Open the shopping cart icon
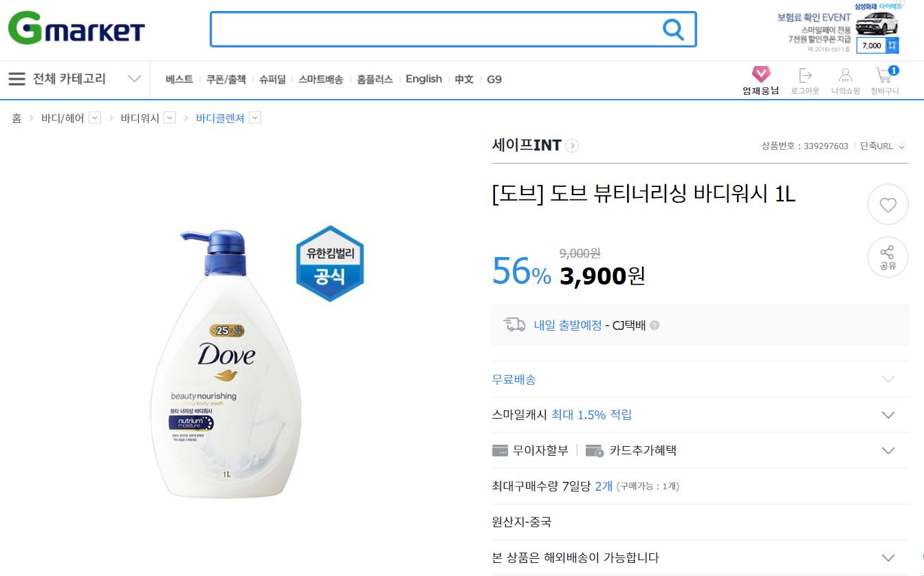 click(884, 75)
